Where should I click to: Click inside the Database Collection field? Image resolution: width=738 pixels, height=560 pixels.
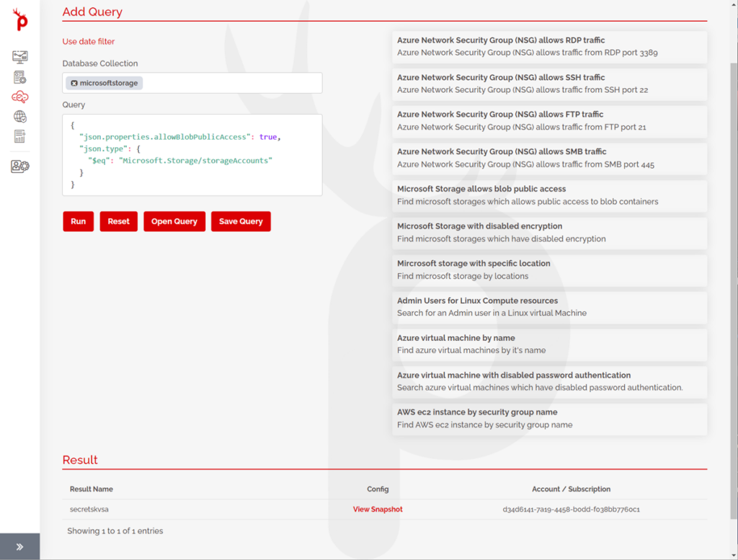pos(231,83)
